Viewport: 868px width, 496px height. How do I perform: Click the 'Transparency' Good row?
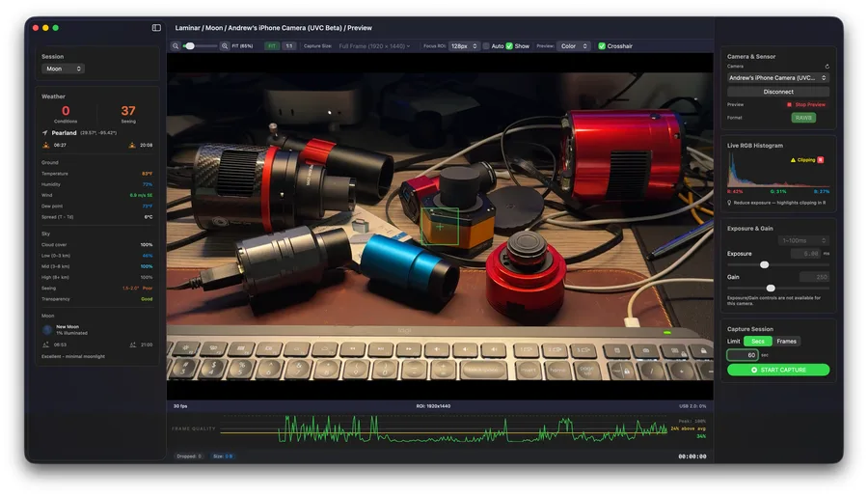(x=96, y=299)
